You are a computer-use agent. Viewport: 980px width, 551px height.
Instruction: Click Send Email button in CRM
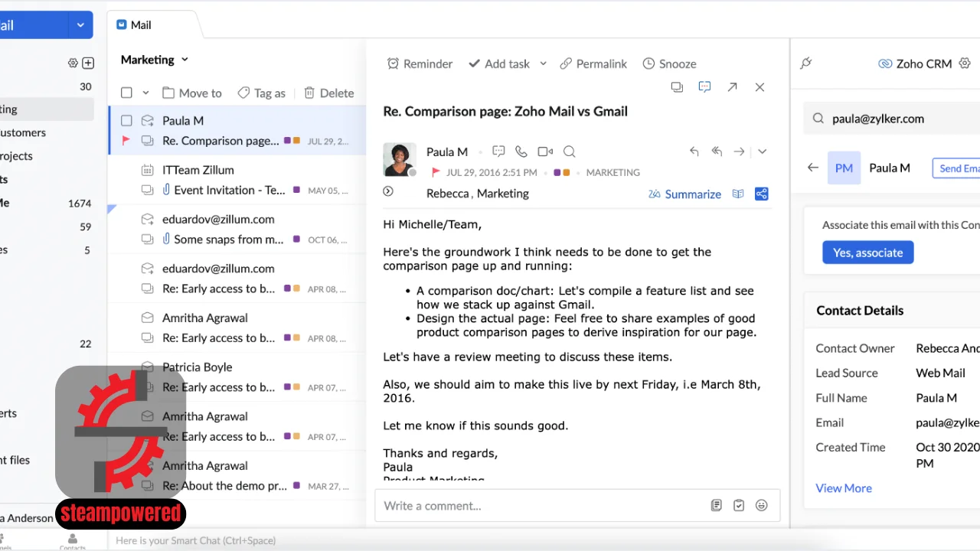click(956, 168)
